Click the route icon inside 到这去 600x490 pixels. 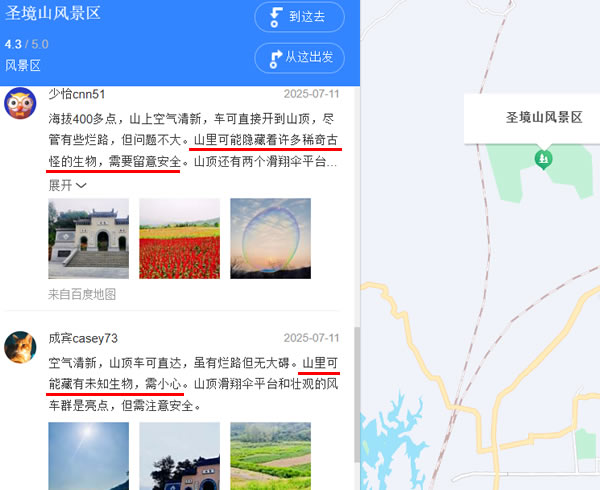pos(275,17)
